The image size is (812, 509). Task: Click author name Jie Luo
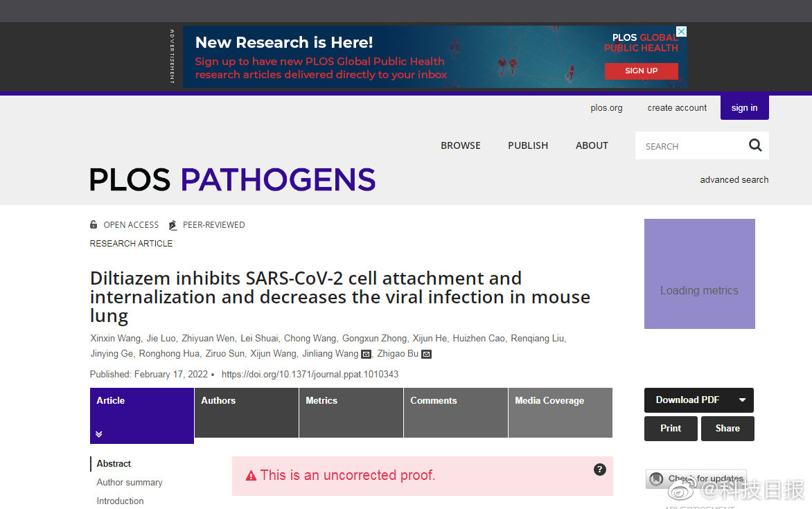click(x=161, y=338)
